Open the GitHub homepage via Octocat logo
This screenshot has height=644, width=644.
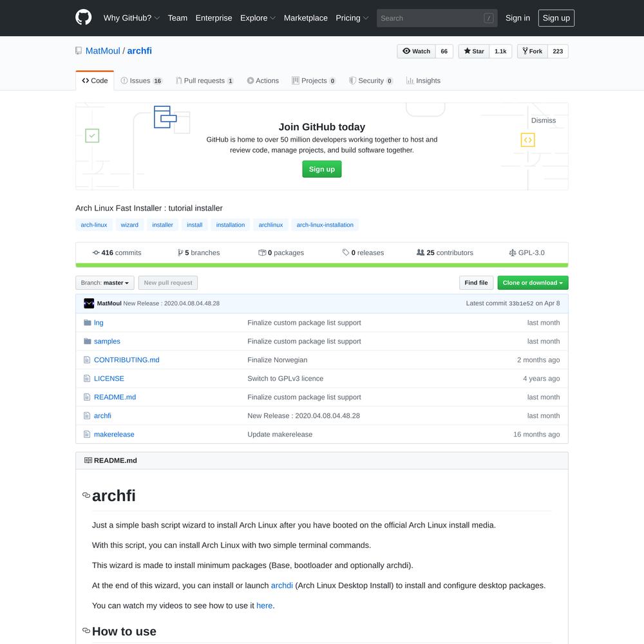[83, 17]
